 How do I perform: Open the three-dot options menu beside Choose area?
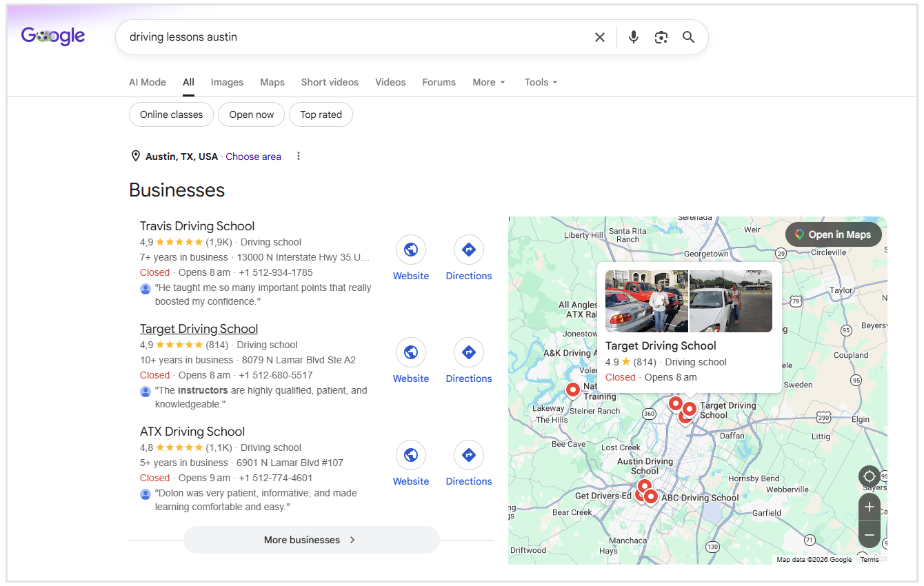pyautogui.click(x=299, y=156)
